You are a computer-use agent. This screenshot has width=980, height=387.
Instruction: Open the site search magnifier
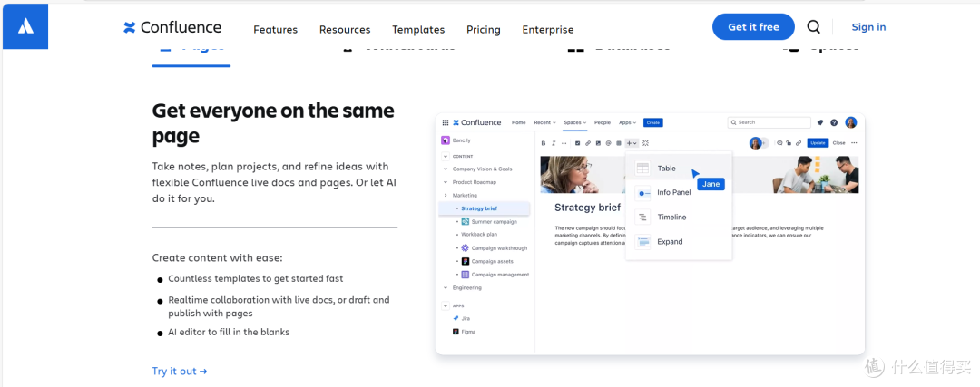813,27
